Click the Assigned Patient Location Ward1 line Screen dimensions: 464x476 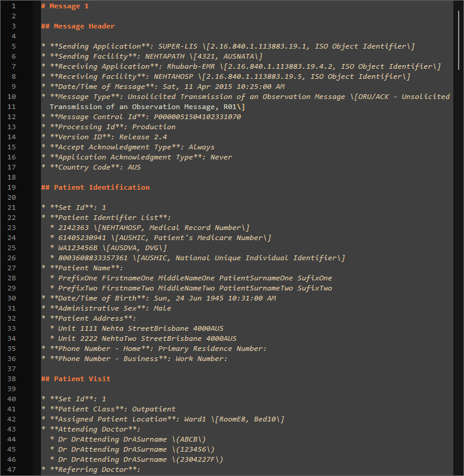point(163,419)
